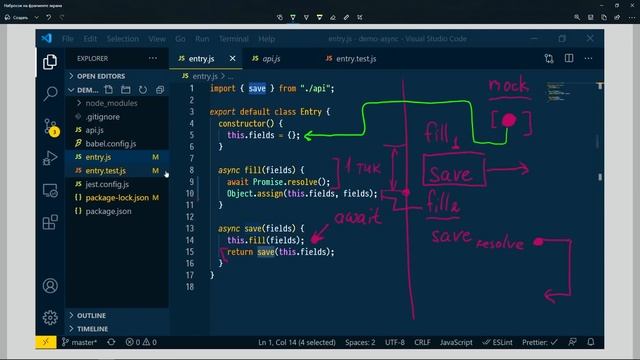Open the Search view in the activity bar

50,94
